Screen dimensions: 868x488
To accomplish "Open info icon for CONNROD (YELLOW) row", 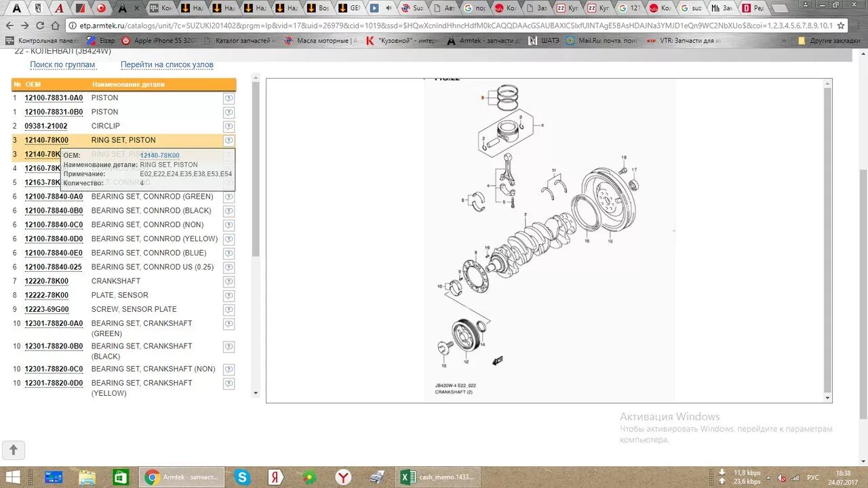I will coord(229,239).
